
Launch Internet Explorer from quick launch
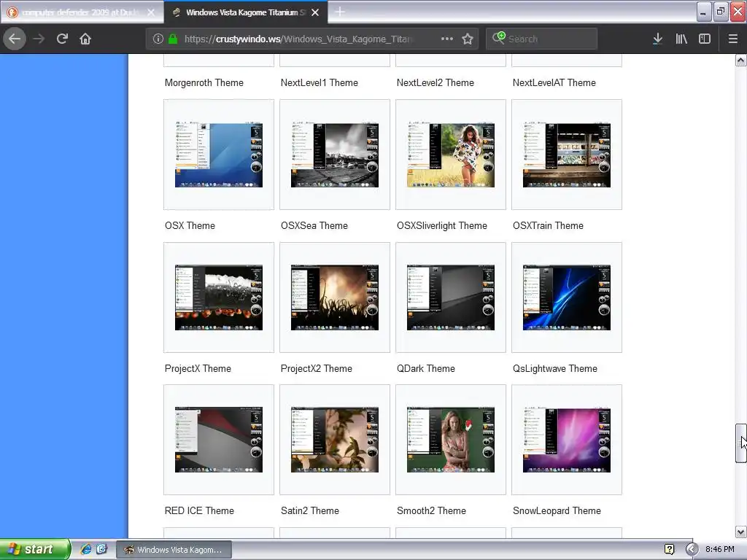(86, 549)
